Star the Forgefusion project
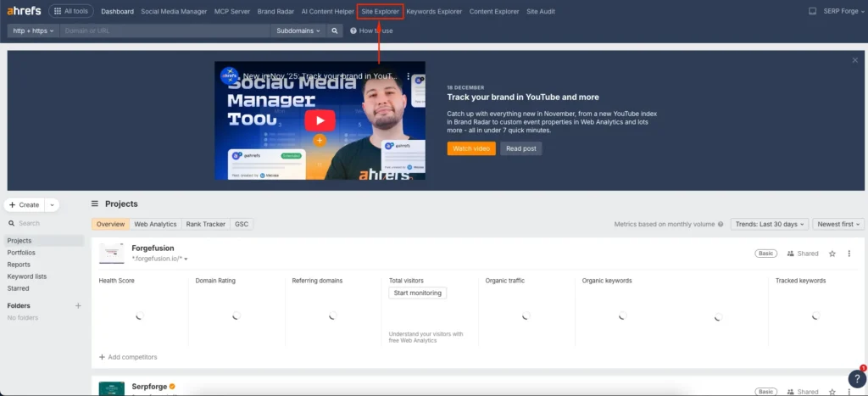 click(x=832, y=254)
